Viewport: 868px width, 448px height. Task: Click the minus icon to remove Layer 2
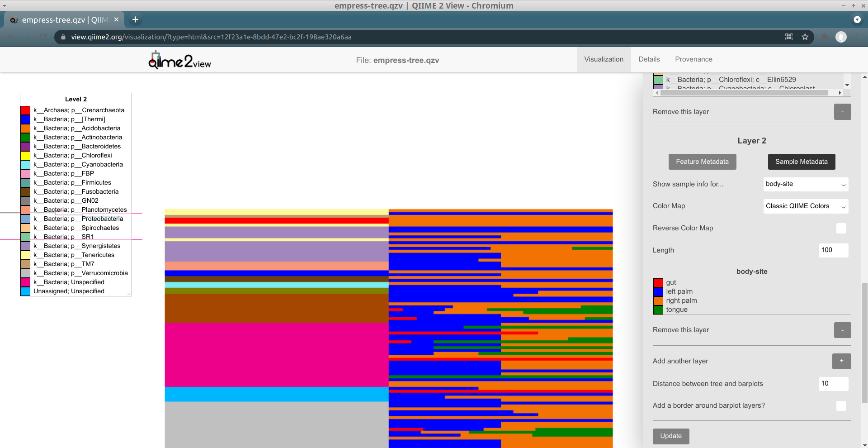point(842,330)
